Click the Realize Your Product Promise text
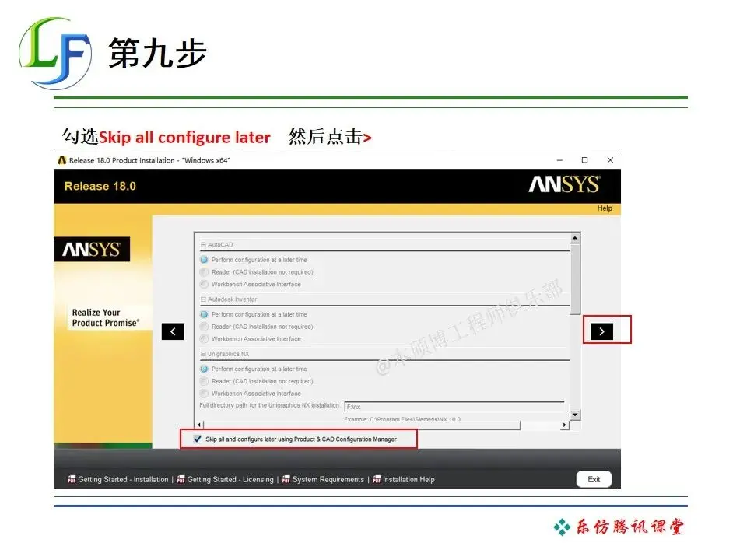This screenshot has width=747, height=560. 105,317
